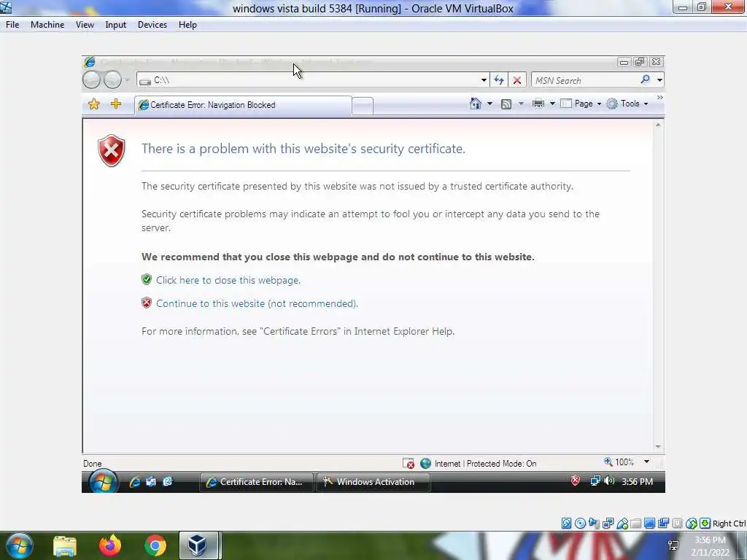This screenshot has width=747, height=560.
Task: Launch Internet Explorer from guest Quick Launch
Action: [135, 482]
